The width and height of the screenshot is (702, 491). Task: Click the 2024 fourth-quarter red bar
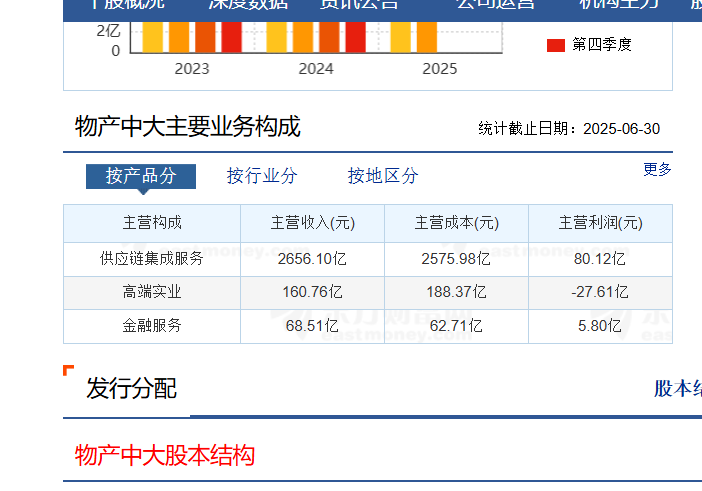[x=355, y=37]
